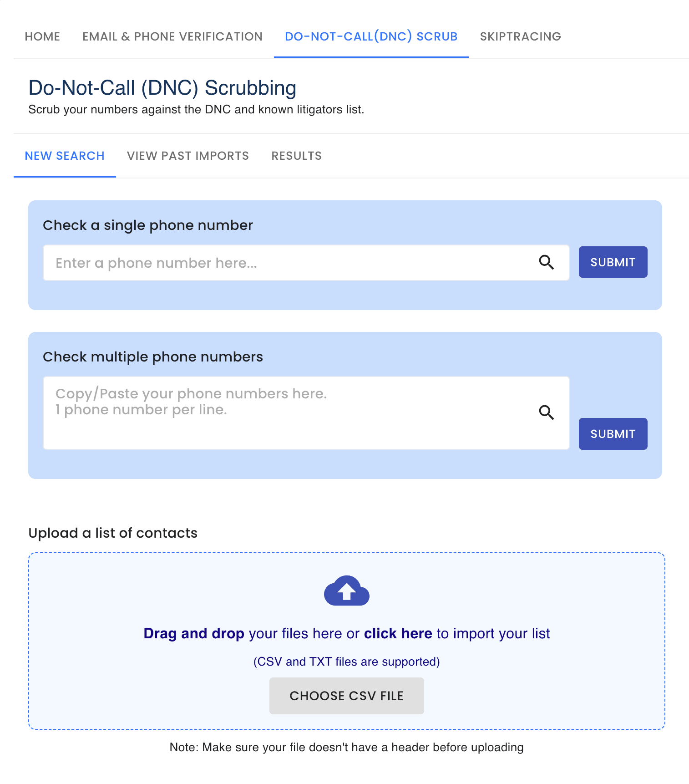689x784 pixels.
Task: Open View Past Imports
Action: click(x=188, y=156)
